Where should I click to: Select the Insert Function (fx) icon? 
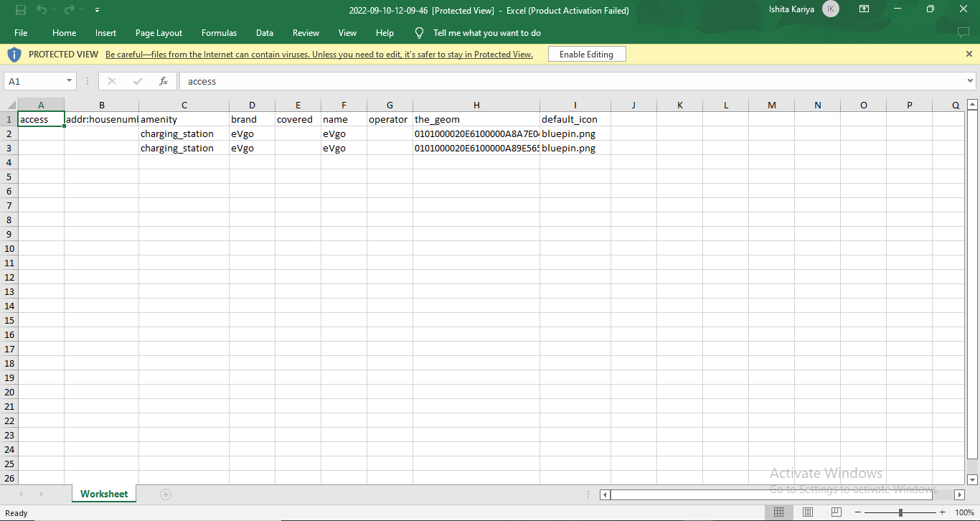(x=163, y=81)
